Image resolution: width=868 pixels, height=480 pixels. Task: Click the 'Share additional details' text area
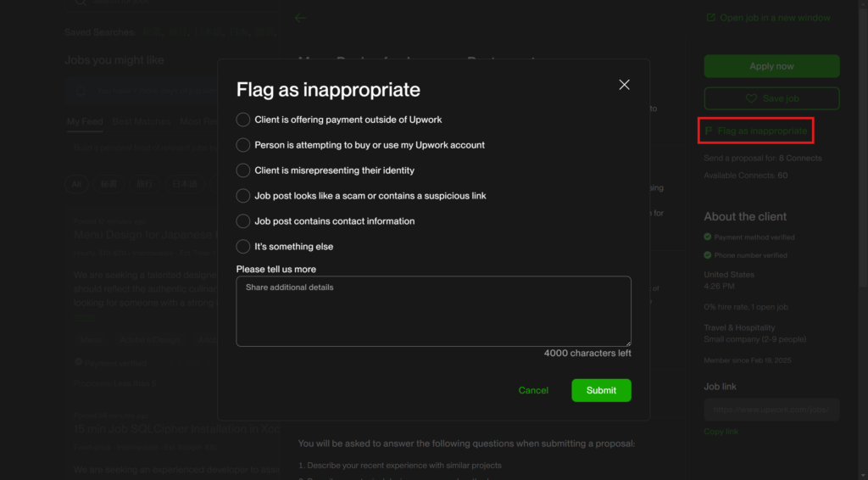click(x=433, y=311)
